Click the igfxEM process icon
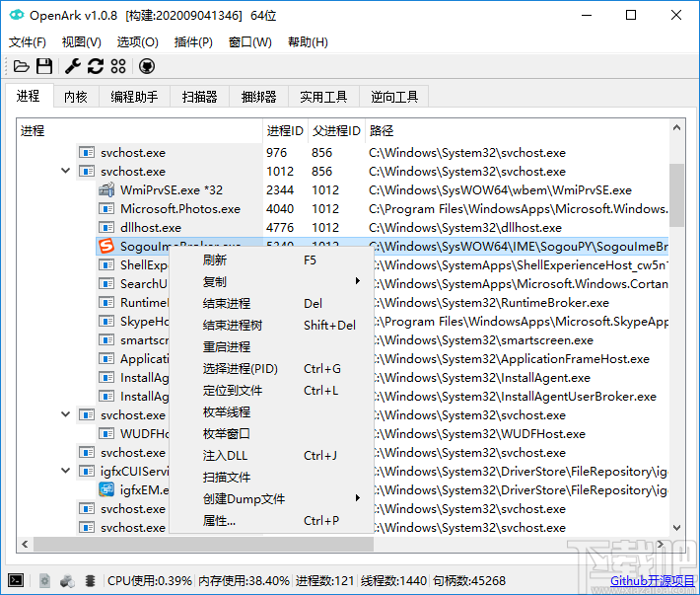This screenshot has width=700, height=595. click(x=106, y=489)
